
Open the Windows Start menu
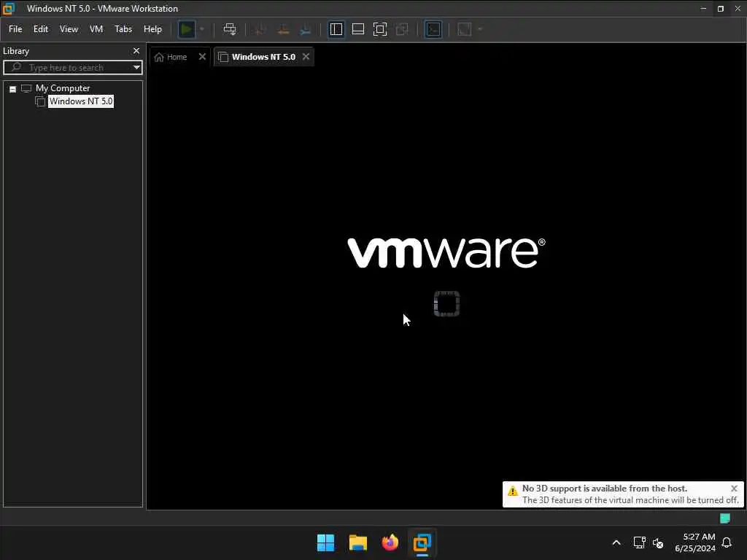326,542
